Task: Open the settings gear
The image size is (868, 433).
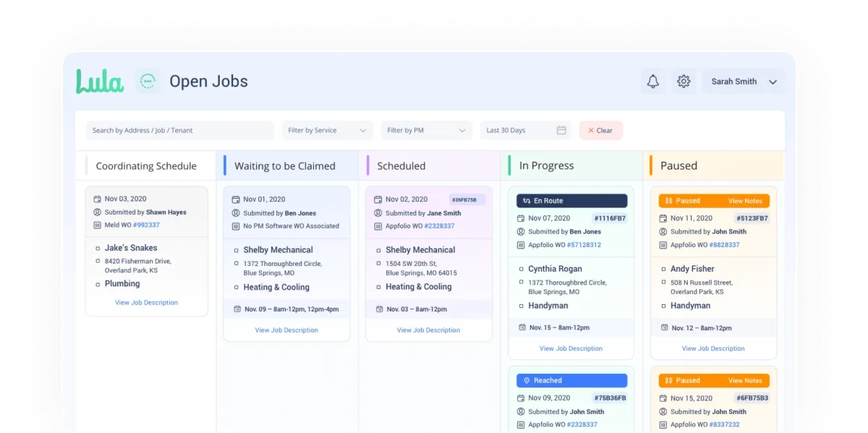Action: tap(684, 81)
